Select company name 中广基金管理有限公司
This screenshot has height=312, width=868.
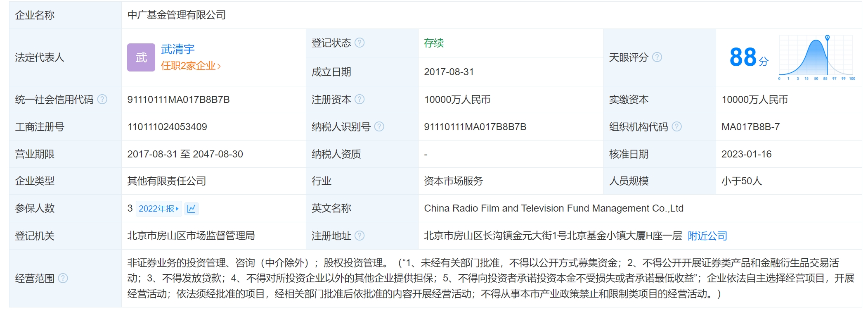click(x=177, y=15)
